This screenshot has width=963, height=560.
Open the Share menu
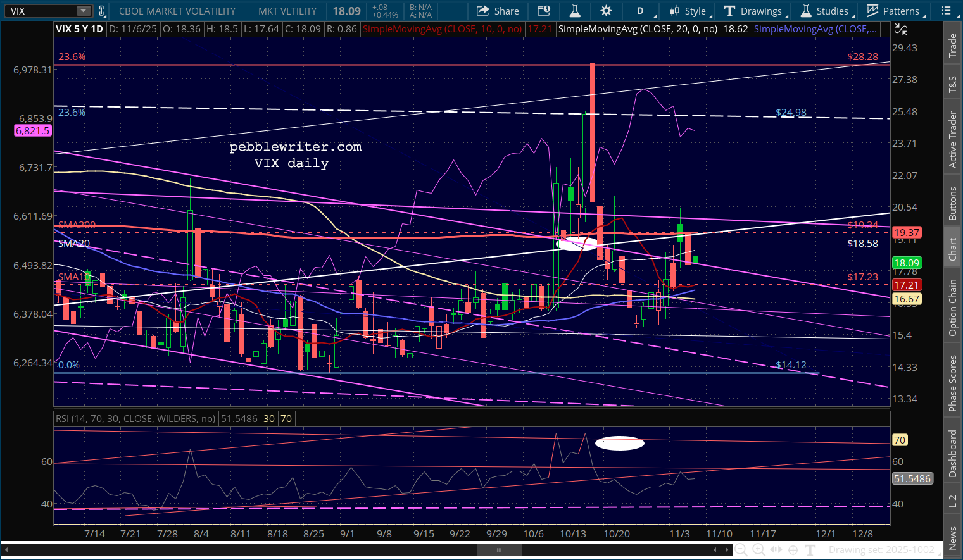(498, 11)
